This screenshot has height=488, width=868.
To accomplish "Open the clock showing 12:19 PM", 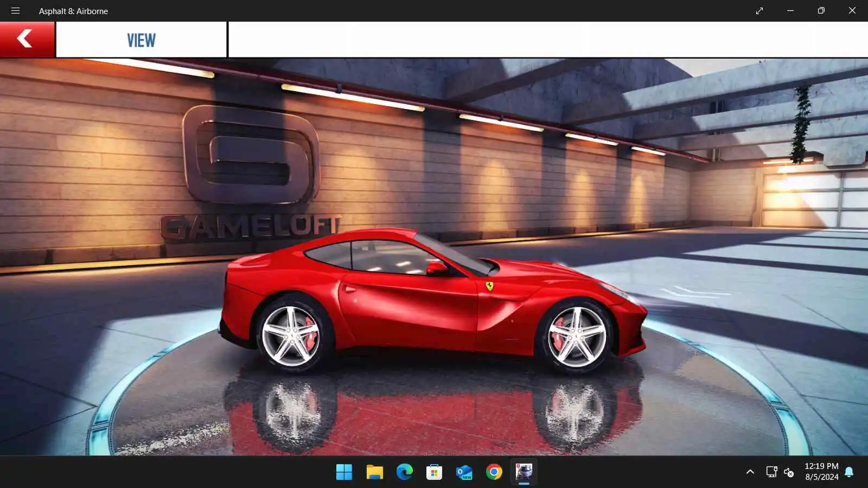I will click(821, 472).
